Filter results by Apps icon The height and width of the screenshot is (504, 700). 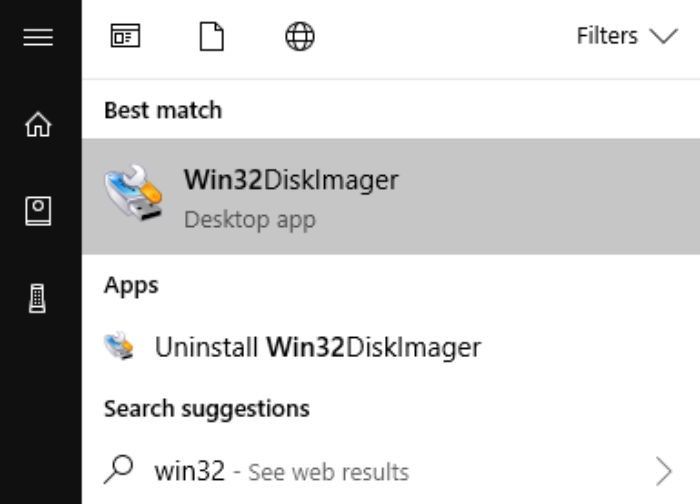point(125,37)
